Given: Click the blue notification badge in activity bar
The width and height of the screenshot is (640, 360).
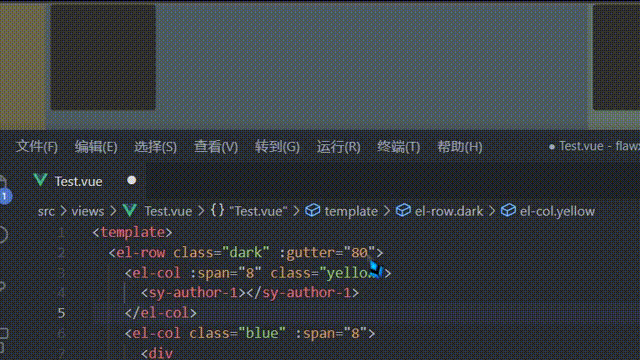Looking at the screenshot, I should [x=5, y=196].
